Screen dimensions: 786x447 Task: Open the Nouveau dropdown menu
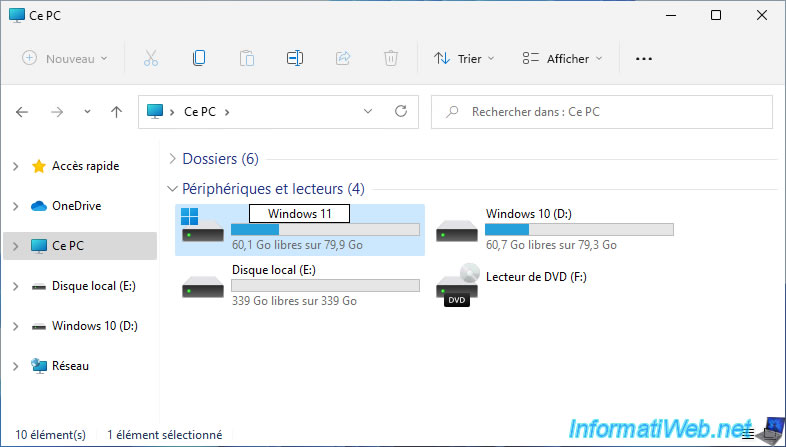pos(65,59)
